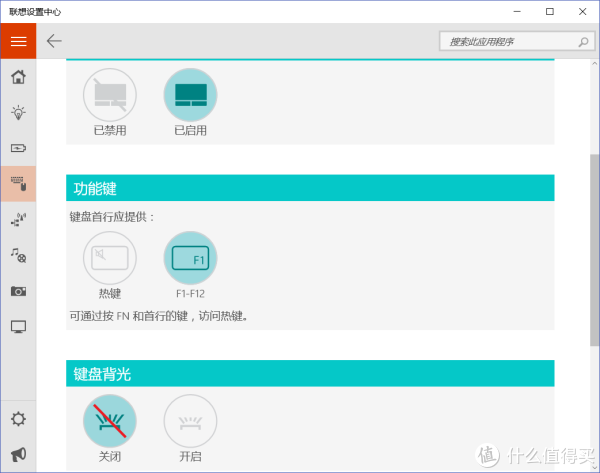Viewport: 600px width, 473px height.
Task: Click the 键盘背光 section header
Action: tap(310, 374)
